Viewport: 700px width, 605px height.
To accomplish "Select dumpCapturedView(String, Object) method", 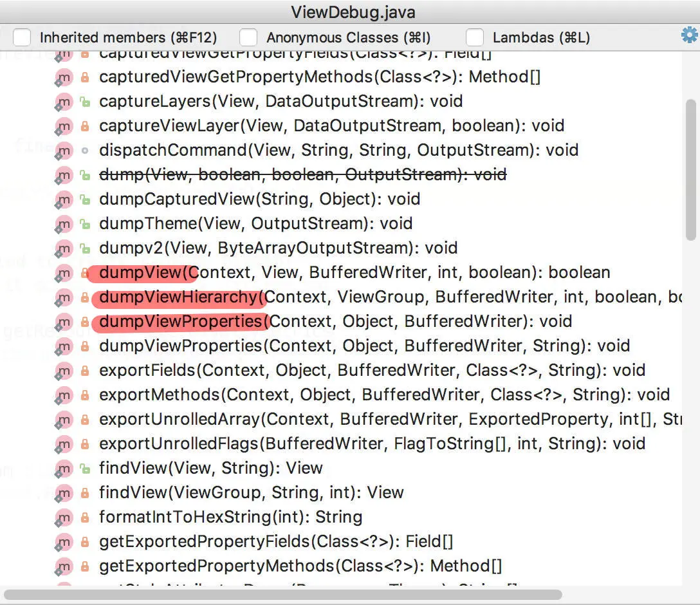I will [x=259, y=199].
